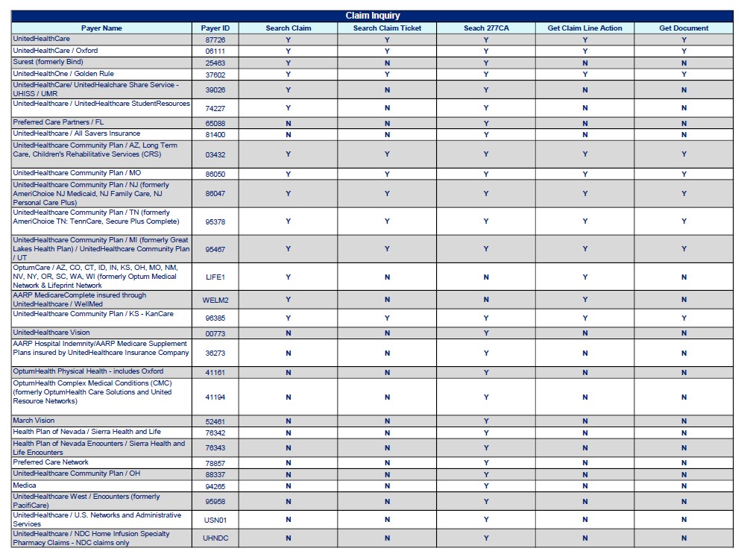
Task: Select payer ID 41161
Action: point(215,373)
